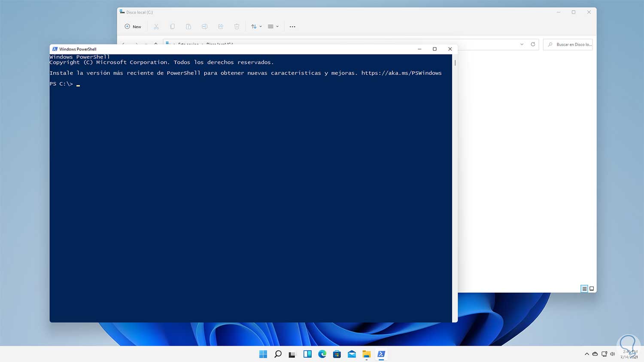Click the Cut scissors icon in File Explorer
Viewport: 644px width, 362px height.
coord(156,27)
